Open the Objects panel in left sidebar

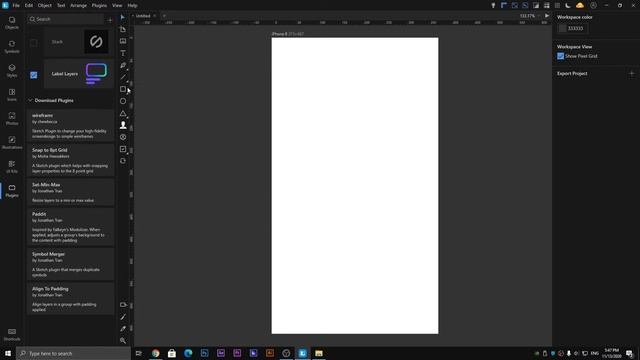(x=12, y=23)
